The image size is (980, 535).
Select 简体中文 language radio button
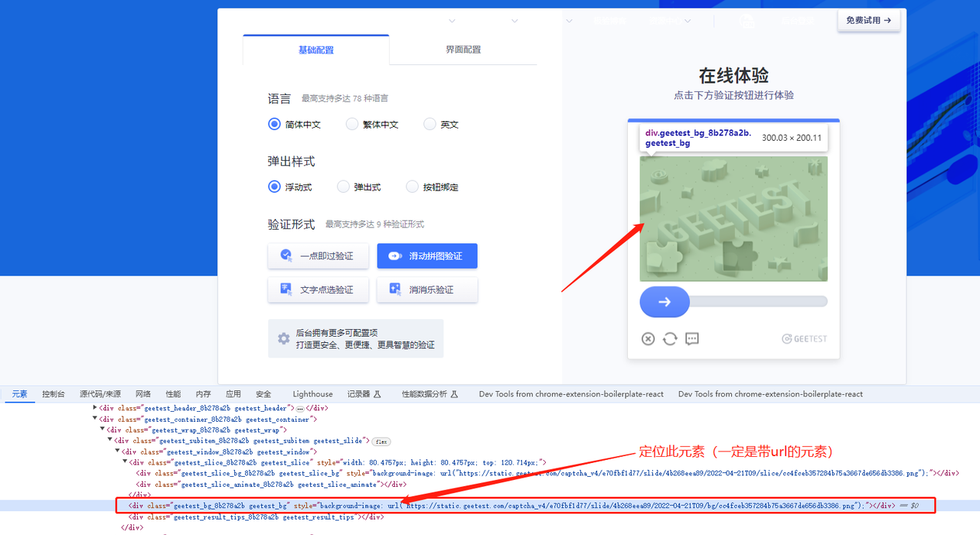click(274, 124)
